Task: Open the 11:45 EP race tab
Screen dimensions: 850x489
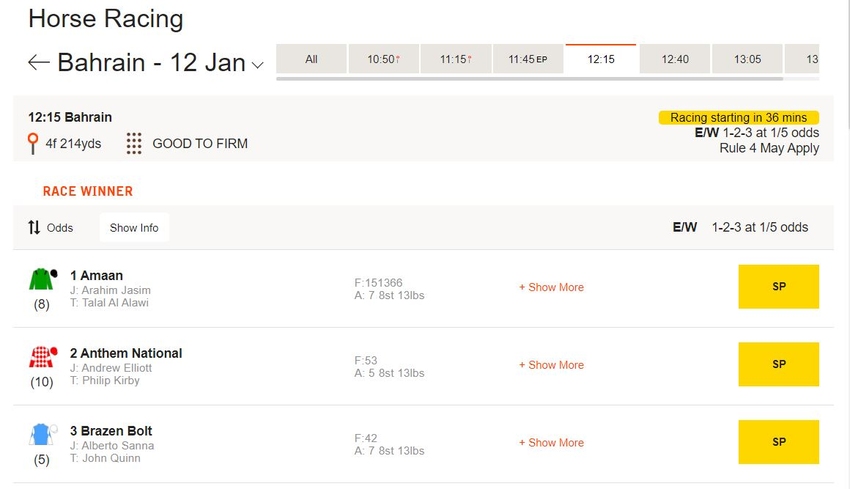Action: [x=527, y=59]
